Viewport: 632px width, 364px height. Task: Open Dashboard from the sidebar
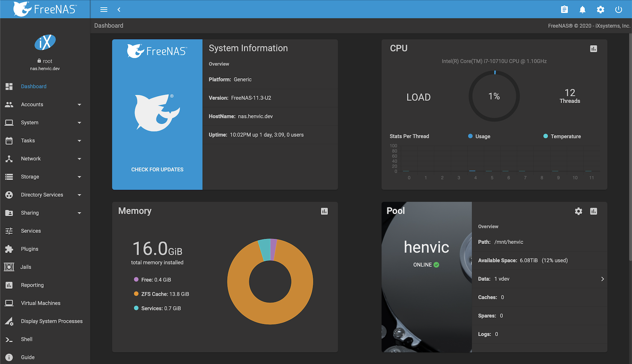pos(45,86)
